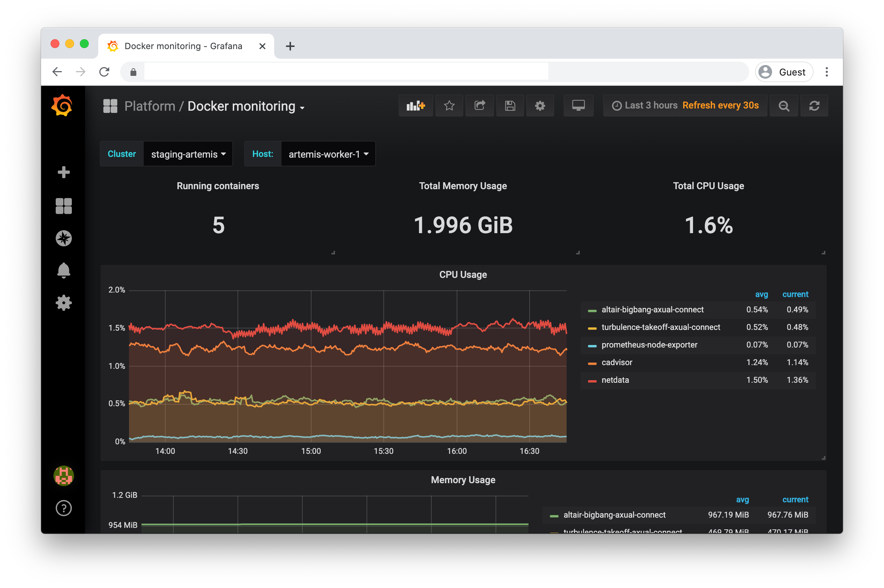Screen dimensions: 884x588
Task: Open the Last 3 hours time picker
Action: (x=685, y=105)
